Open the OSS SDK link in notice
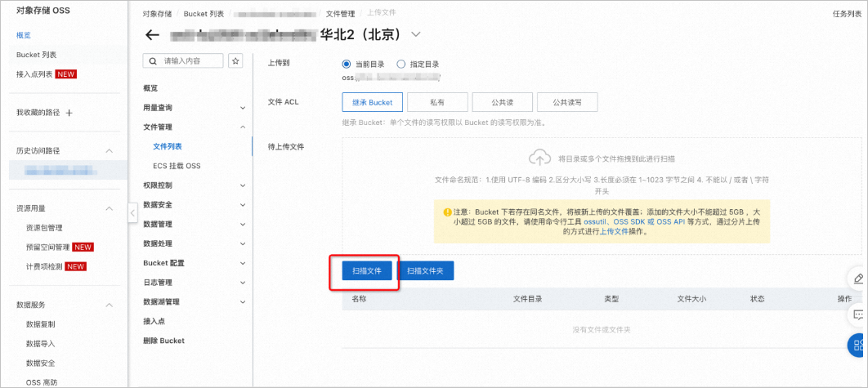Image resolution: width=868 pixels, height=388 pixels. [631, 221]
